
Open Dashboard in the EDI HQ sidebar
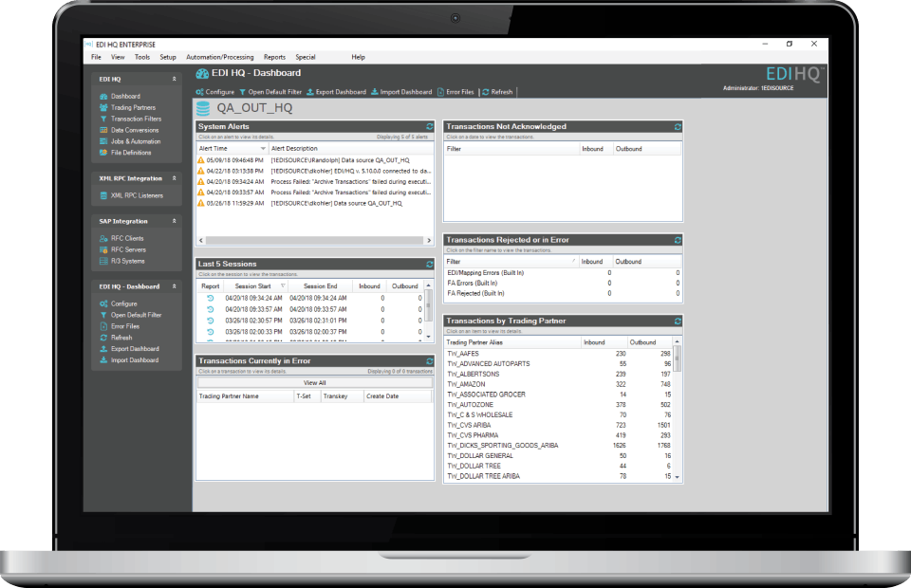(x=120, y=97)
